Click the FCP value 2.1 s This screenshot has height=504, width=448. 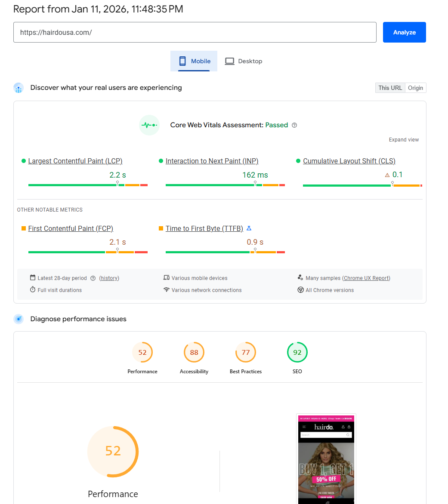pyautogui.click(x=118, y=242)
